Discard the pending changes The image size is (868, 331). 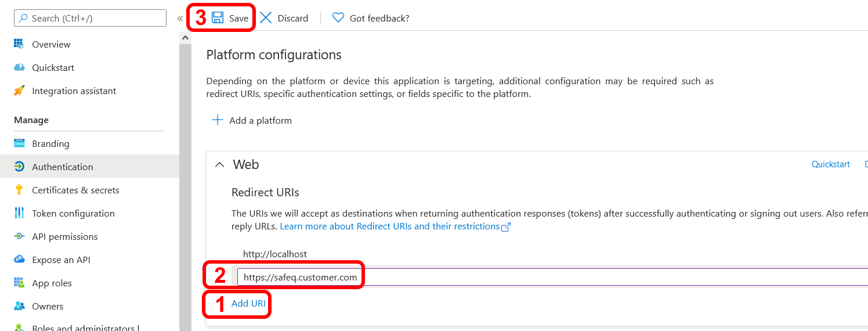(x=284, y=18)
